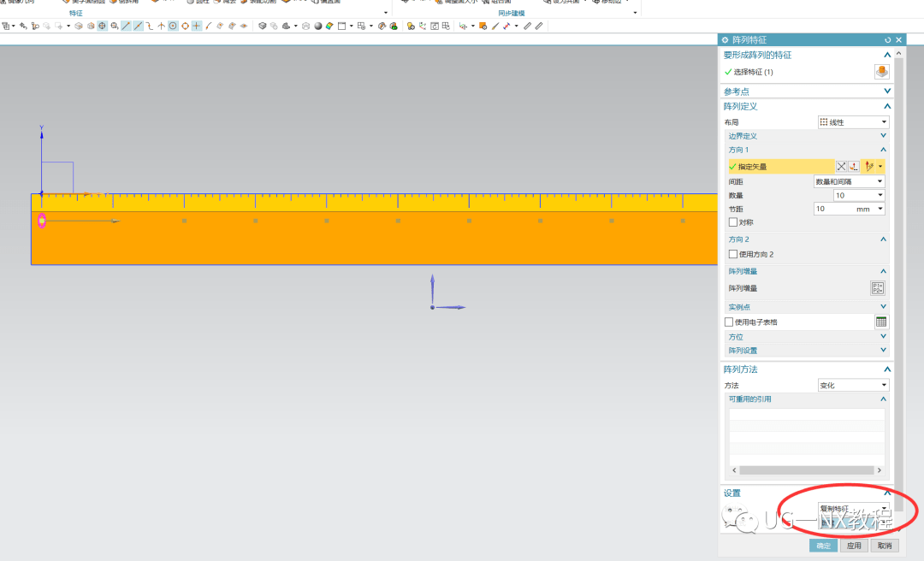Click the 应用 apply button
924x561 pixels.
coord(854,546)
